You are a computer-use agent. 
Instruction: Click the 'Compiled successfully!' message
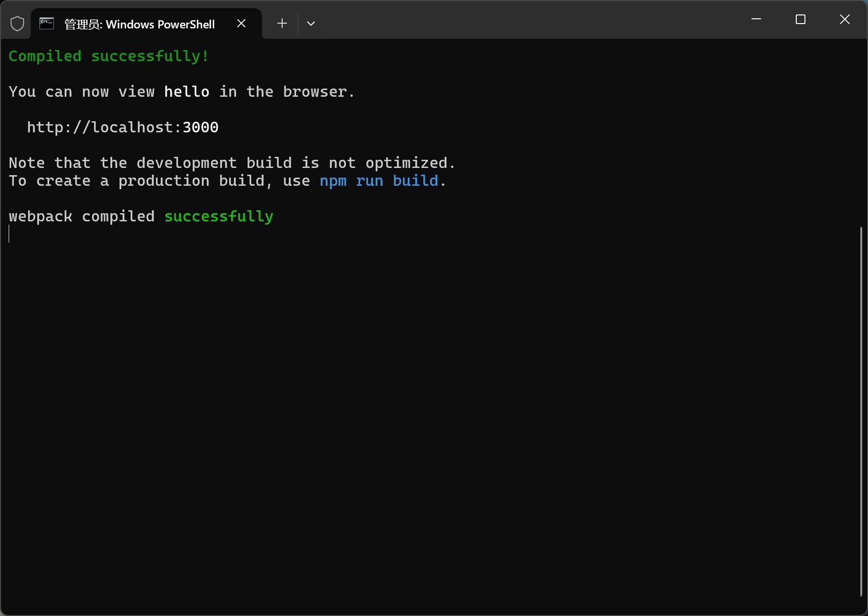(x=109, y=56)
